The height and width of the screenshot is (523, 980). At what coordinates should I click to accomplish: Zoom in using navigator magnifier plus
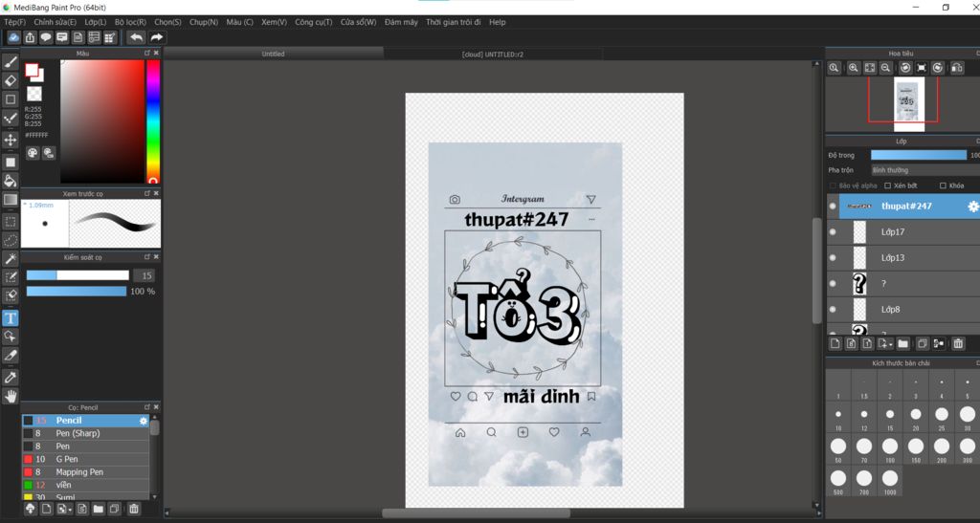(853, 68)
